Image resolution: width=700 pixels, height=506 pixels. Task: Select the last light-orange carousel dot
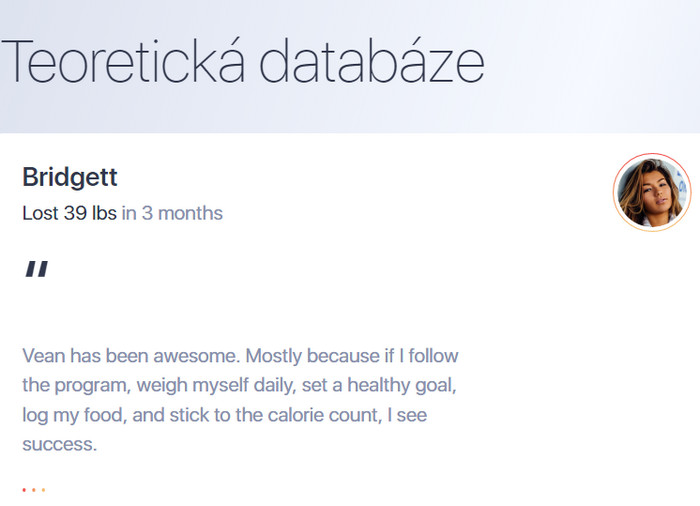pyautogui.click(x=43, y=490)
